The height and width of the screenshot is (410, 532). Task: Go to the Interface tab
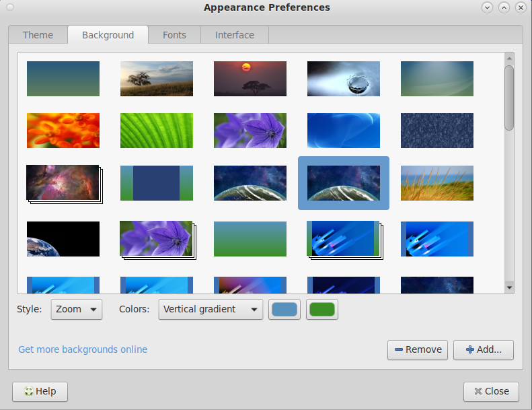point(235,35)
